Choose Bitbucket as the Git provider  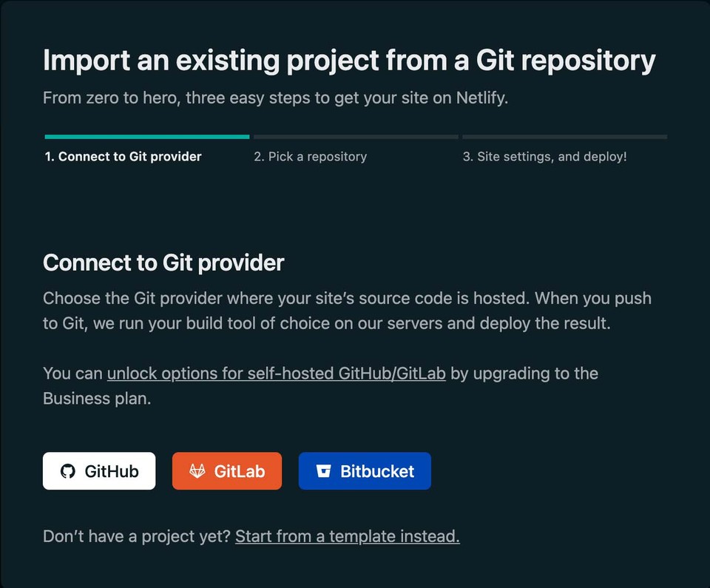pyautogui.click(x=365, y=470)
